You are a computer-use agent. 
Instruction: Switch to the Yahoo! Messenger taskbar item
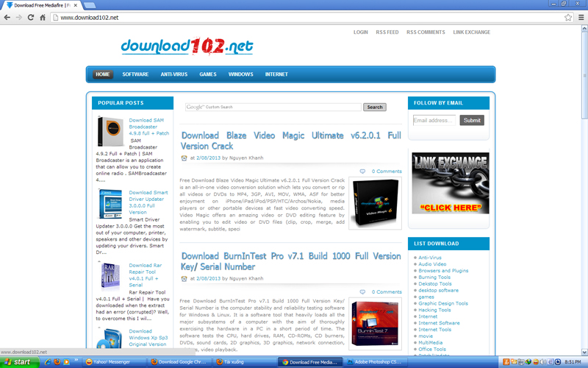tap(114, 362)
